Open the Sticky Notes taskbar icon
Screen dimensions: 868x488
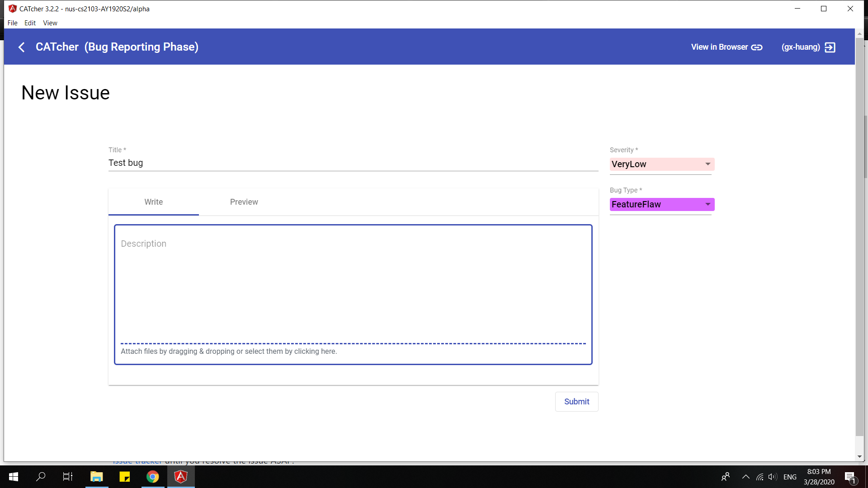[124, 477]
